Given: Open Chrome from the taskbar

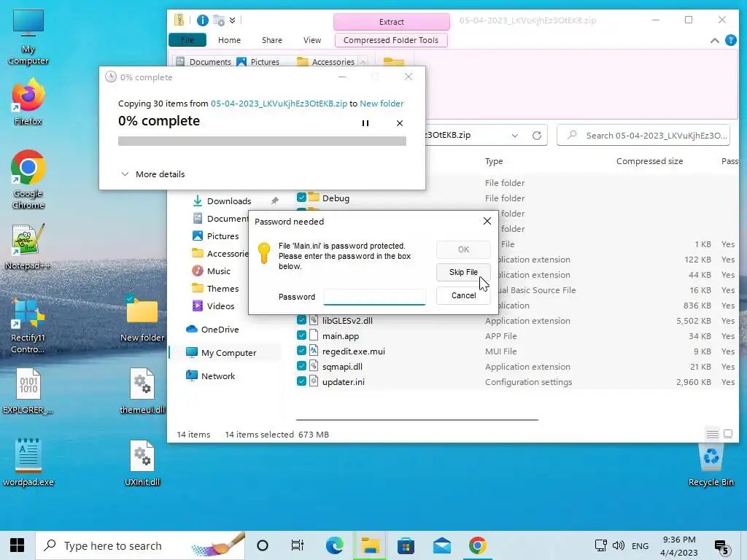Looking at the screenshot, I should pyautogui.click(x=477, y=545).
